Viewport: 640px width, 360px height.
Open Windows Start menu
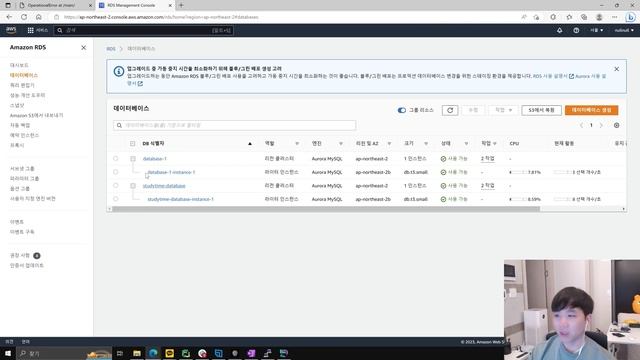pos(8,353)
